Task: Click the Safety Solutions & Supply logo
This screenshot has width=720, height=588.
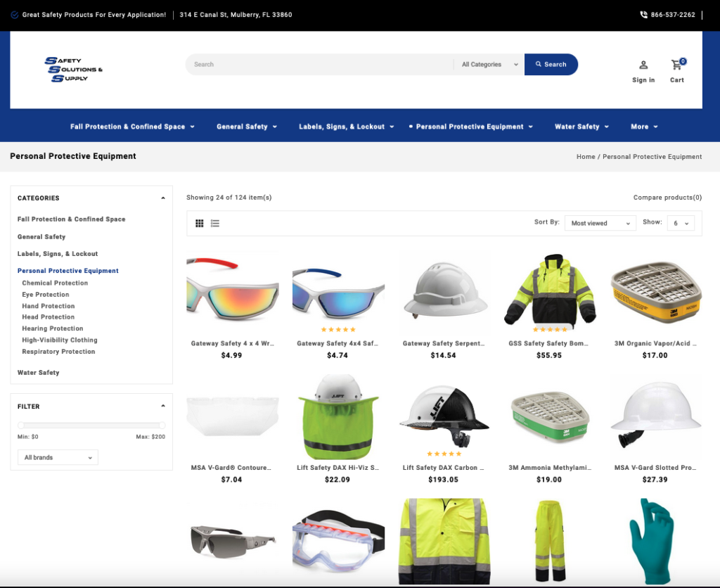Action: tap(75, 69)
